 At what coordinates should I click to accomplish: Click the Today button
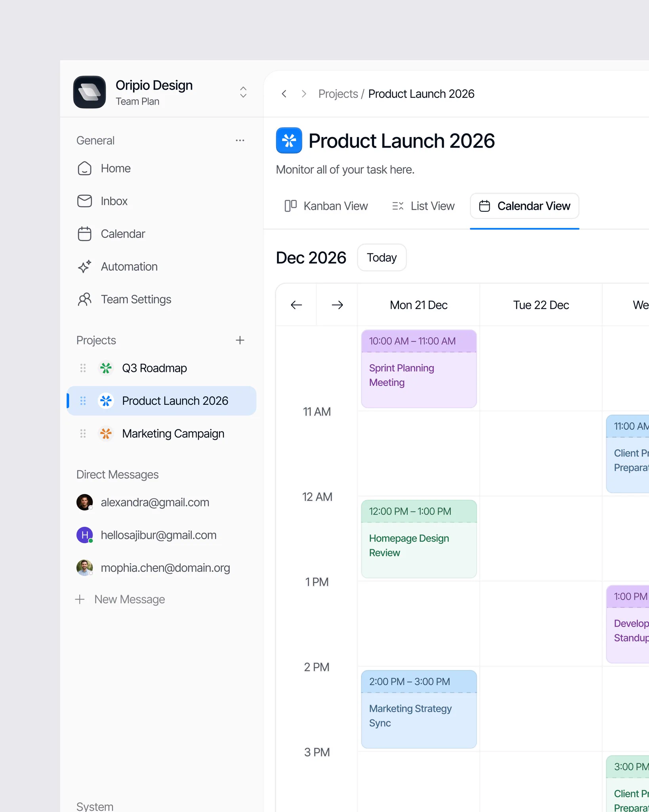[x=382, y=258]
